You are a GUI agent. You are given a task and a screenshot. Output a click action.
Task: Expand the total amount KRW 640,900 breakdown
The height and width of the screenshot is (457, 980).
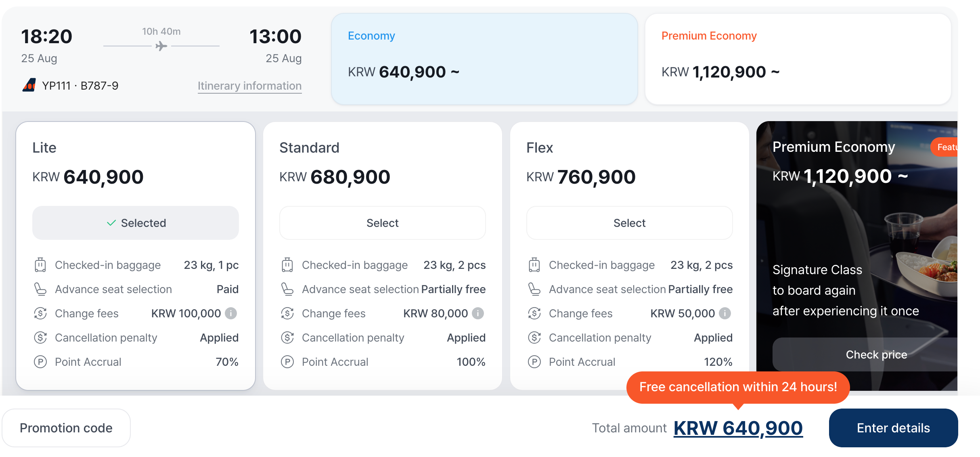pos(738,428)
